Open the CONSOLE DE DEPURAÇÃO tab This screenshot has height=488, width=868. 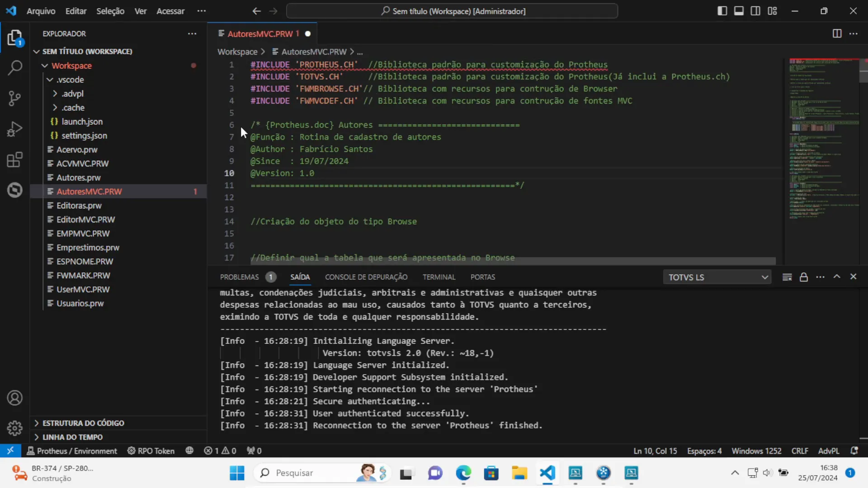366,277
